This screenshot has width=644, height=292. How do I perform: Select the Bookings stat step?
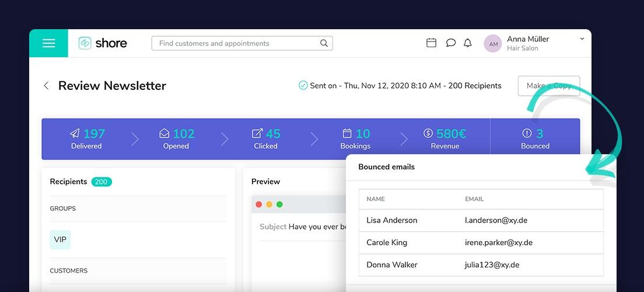tap(355, 139)
